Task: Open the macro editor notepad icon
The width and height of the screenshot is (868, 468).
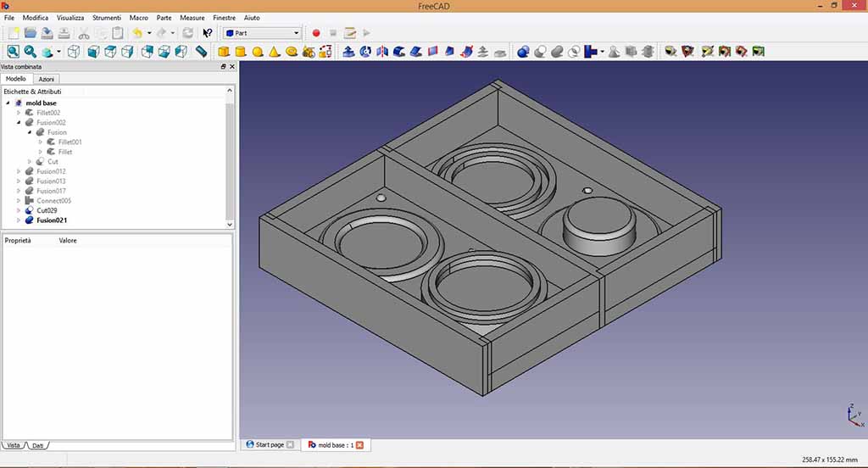Action: pos(350,33)
